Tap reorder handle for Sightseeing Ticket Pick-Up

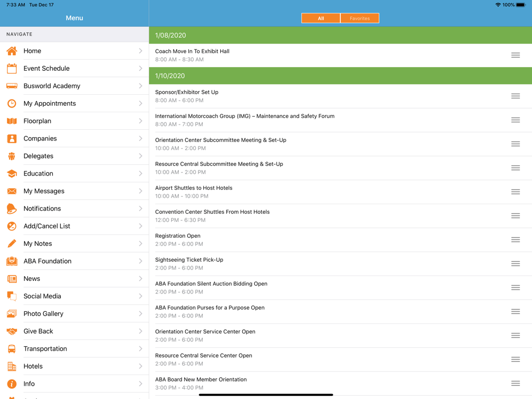pos(516,264)
